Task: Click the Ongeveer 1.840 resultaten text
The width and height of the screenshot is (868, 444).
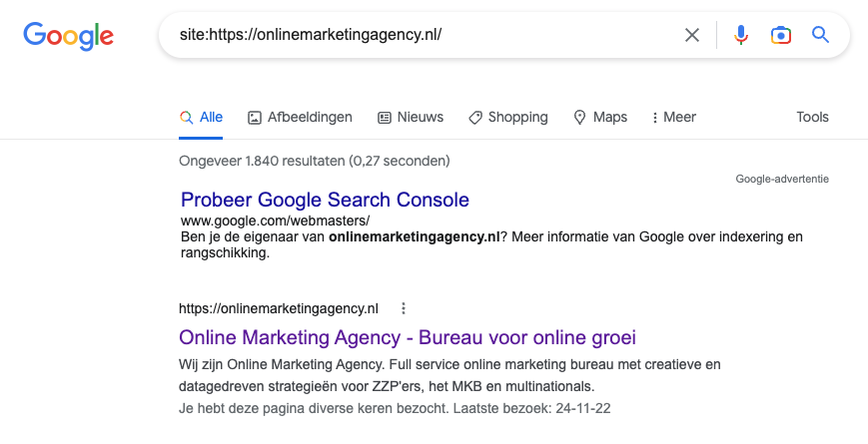Action: [x=314, y=160]
